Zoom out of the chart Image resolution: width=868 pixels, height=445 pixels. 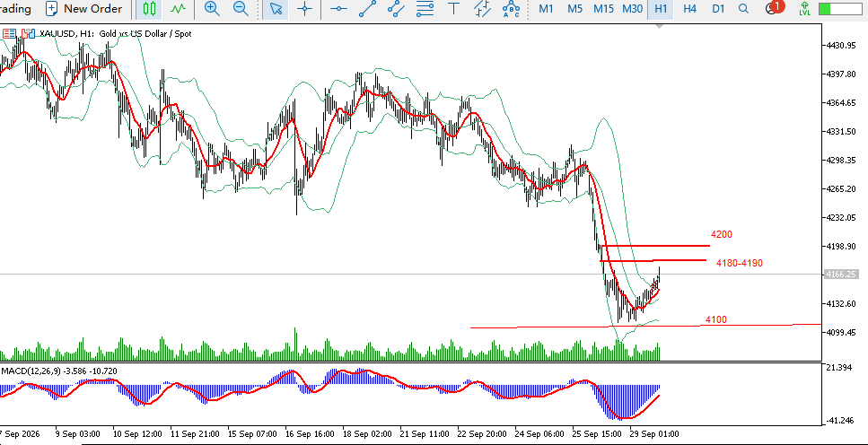[x=241, y=9]
